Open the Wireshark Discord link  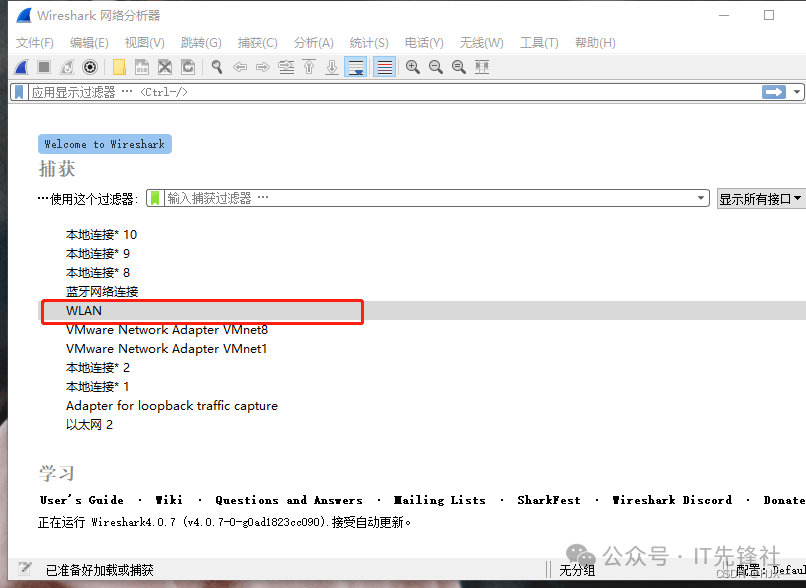(x=672, y=500)
